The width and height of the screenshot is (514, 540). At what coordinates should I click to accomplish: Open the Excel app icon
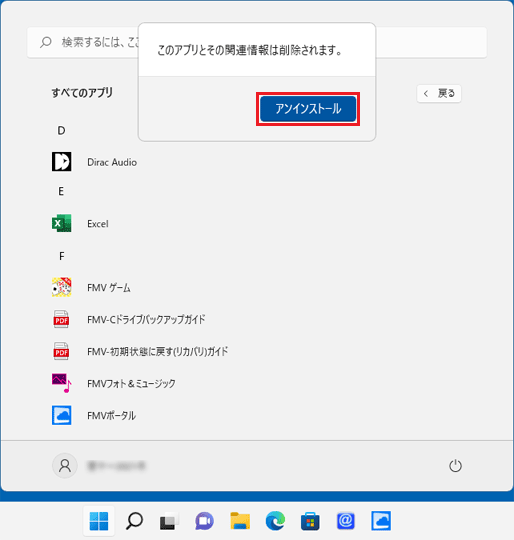[x=62, y=223]
